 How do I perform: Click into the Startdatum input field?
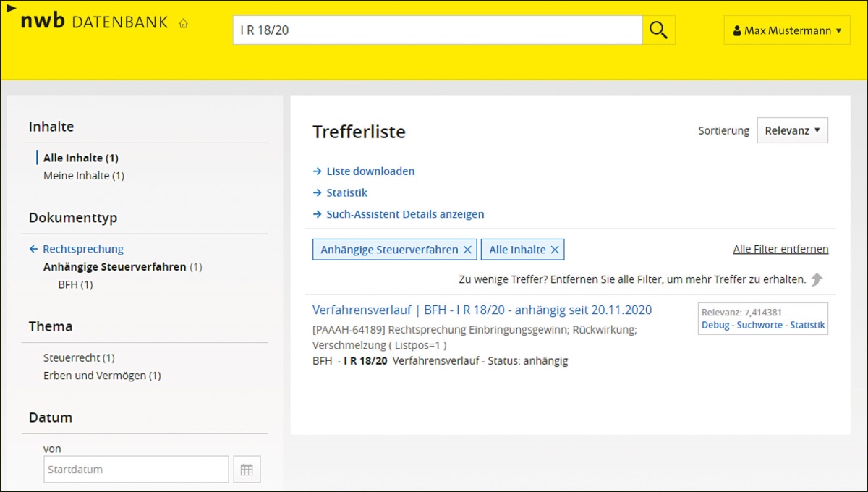pos(136,470)
